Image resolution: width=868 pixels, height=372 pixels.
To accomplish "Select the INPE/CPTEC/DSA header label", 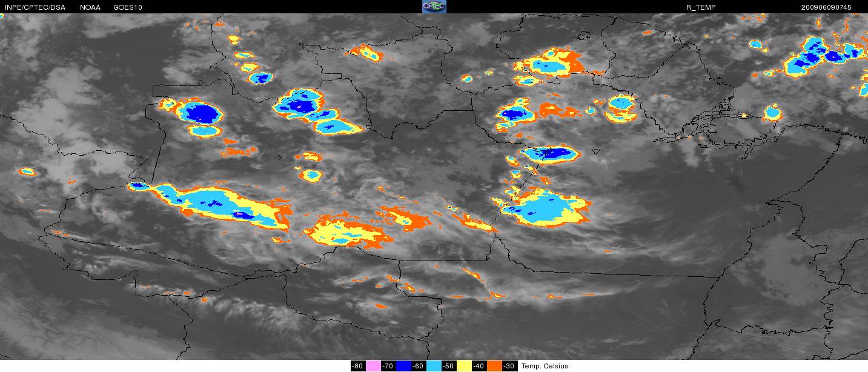I will point(35,7).
